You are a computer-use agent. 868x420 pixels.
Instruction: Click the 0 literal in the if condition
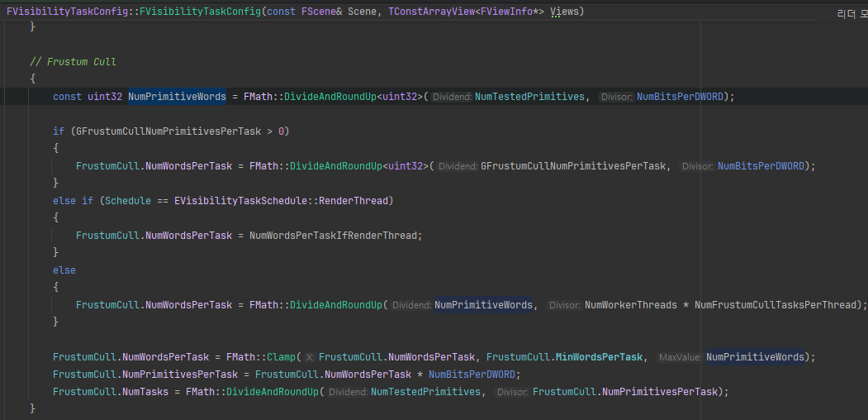coord(282,131)
